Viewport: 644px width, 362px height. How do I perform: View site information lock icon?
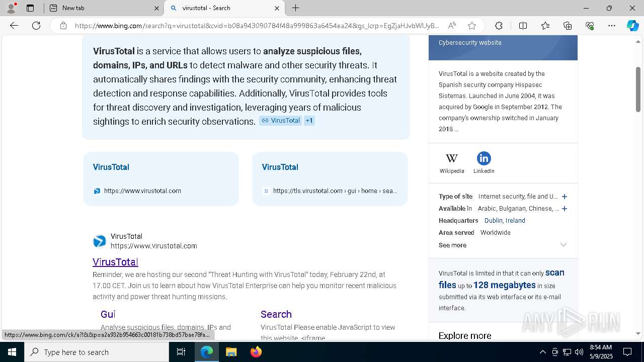coord(63,26)
